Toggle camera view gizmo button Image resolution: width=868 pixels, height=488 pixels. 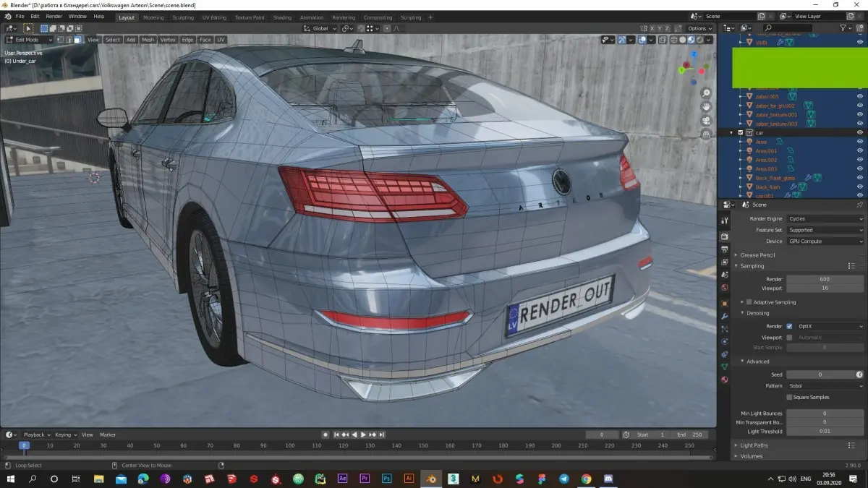[706, 121]
